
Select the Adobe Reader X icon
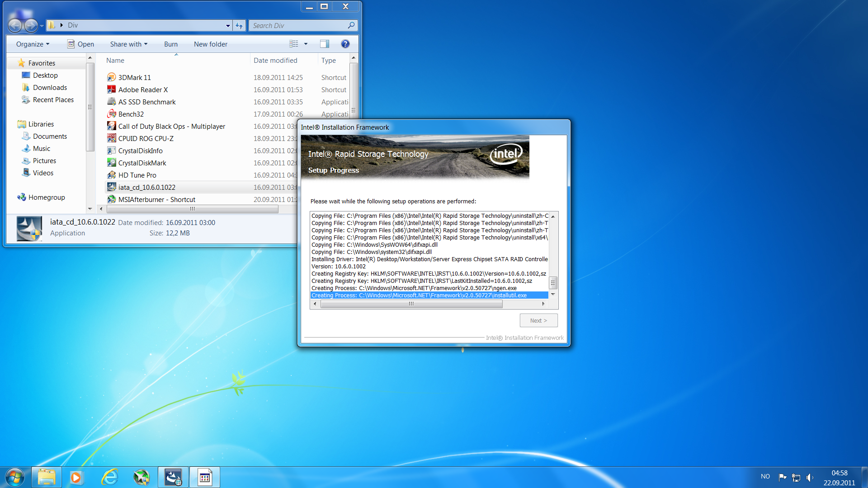pyautogui.click(x=111, y=89)
